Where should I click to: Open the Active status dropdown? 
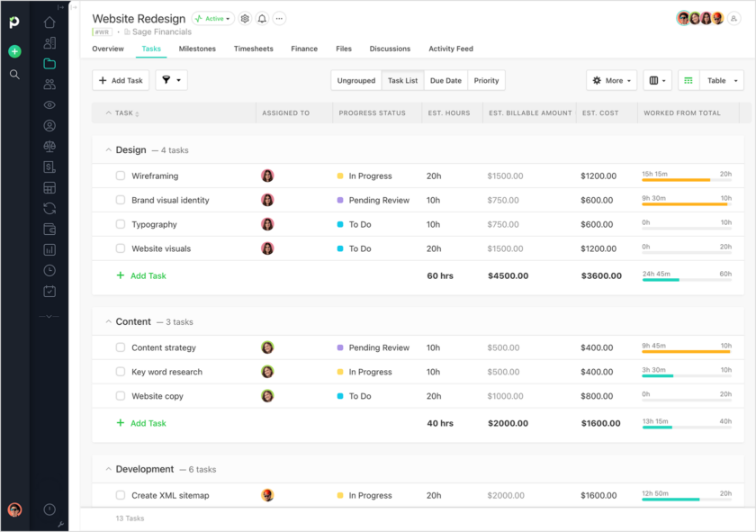211,18
